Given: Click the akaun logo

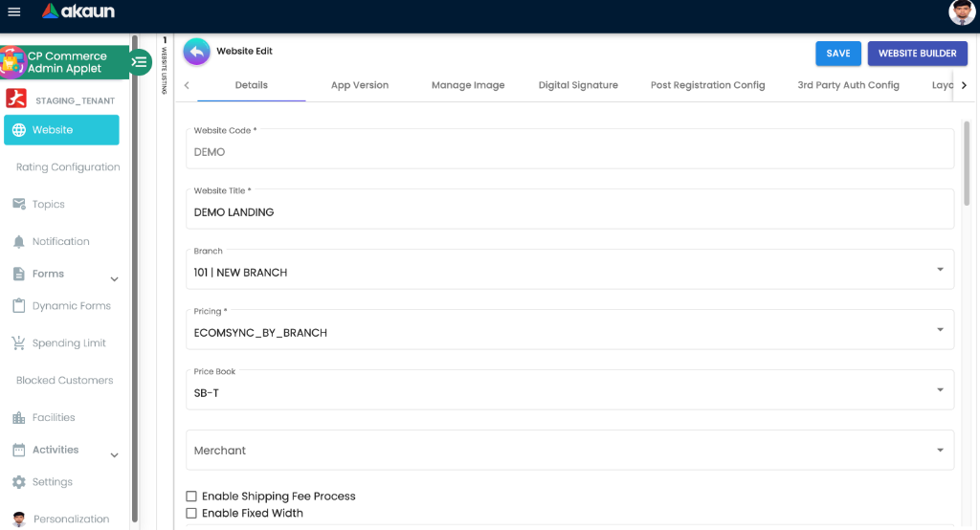Looking at the screenshot, I should click(x=78, y=11).
